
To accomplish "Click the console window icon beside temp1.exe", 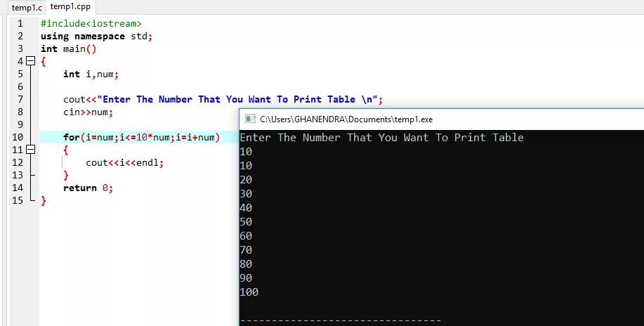I will pos(250,119).
